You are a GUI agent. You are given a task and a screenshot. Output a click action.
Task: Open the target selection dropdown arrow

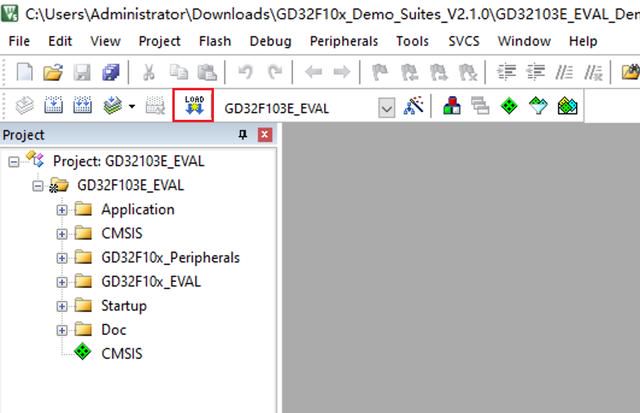point(387,108)
